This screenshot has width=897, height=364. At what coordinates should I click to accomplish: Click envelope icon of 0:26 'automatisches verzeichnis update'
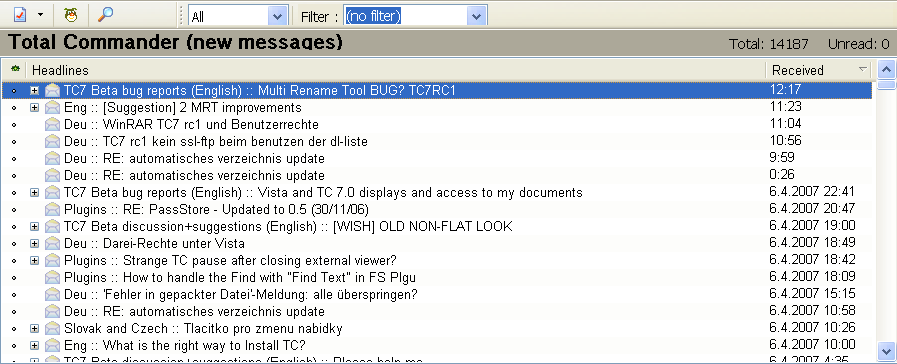(53, 175)
